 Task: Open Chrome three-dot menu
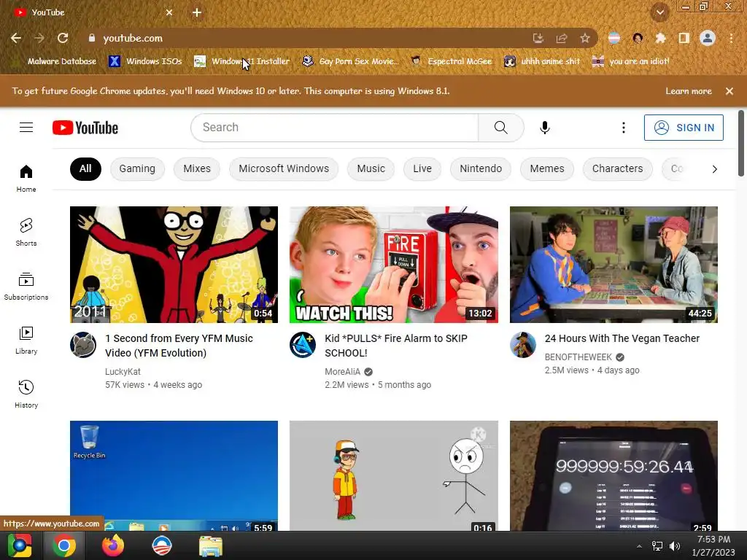coord(731,38)
